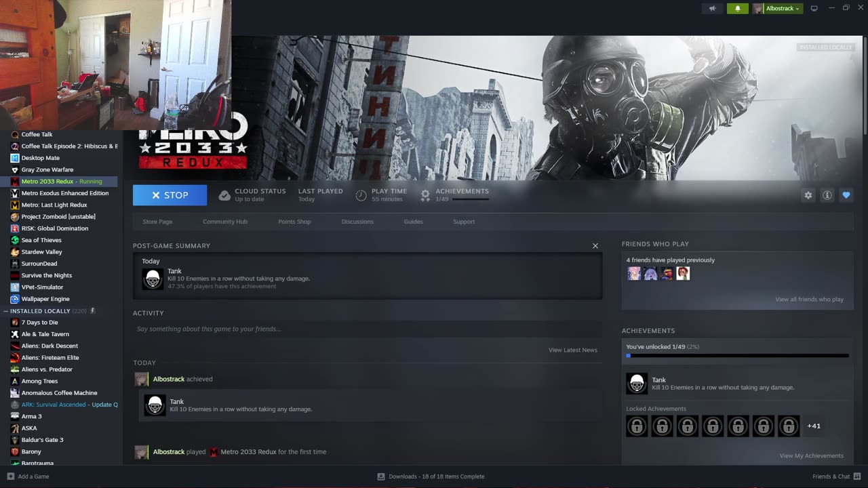Screen dimensions: 868x488
Task: Click the Achievements gear icon in header
Action: pos(425,195)
